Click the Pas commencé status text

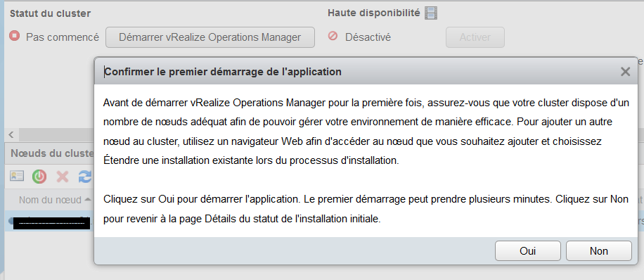(63, 37)
